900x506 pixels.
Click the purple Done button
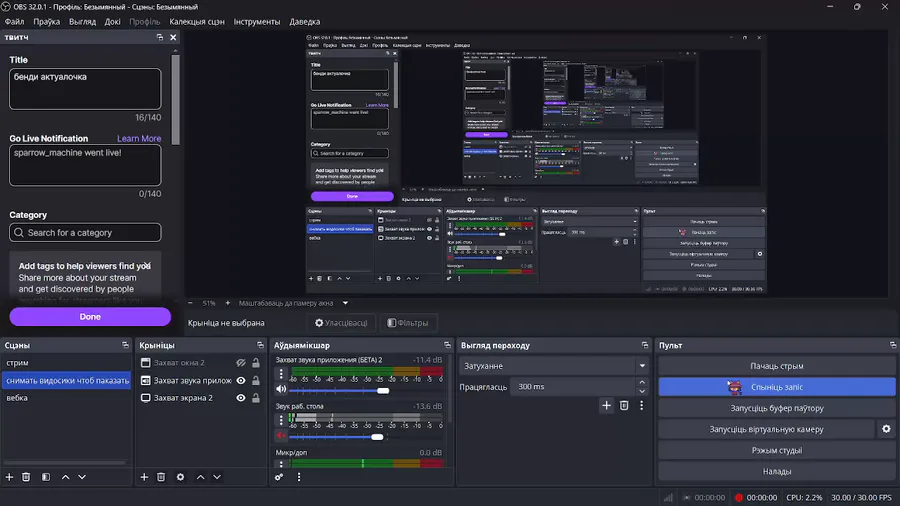90,317
